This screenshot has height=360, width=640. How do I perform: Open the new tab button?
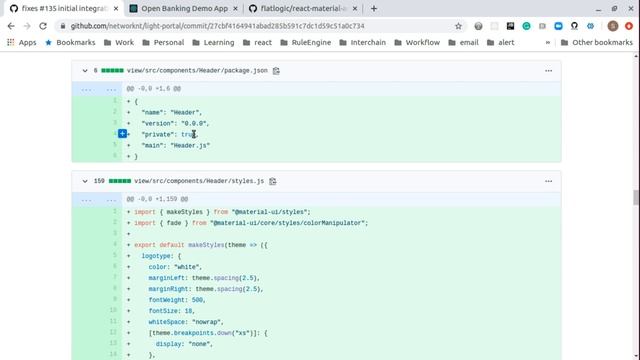tap(374, 9)
